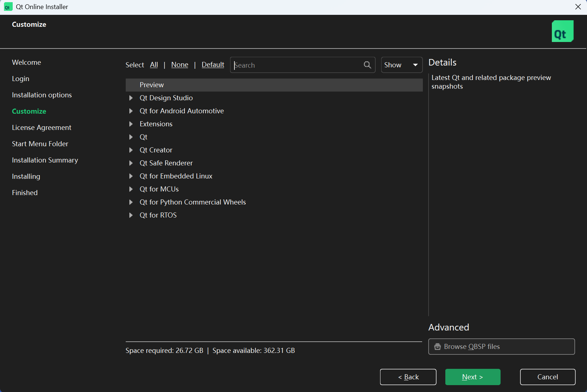The image size is (587, 392).
Task: Select the Extensions label
Action: click(x=156, y=124)
